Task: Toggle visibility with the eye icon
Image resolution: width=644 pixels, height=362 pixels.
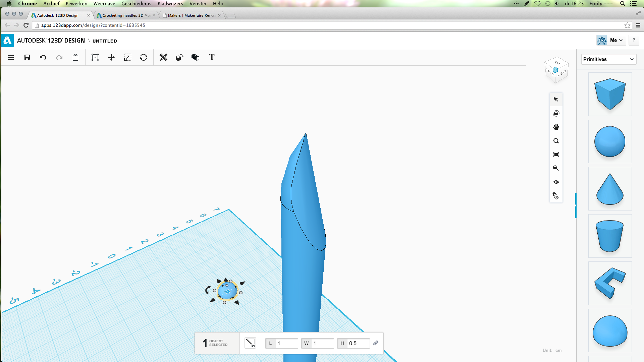Action: point(556,182)
